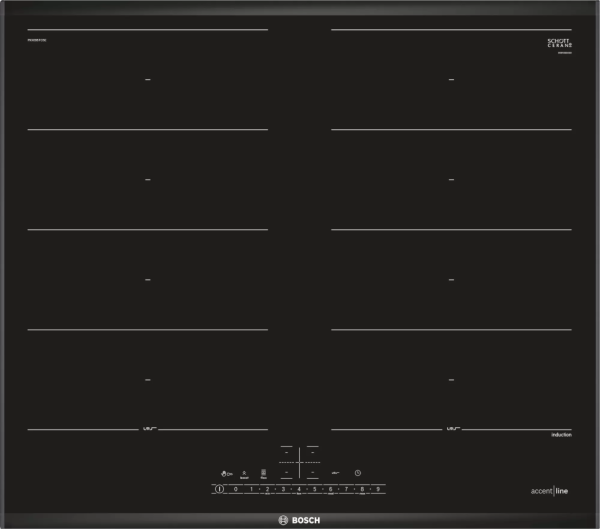Tap the childproof lock hand icon
Screen dimensions: 600x529
(227, 473)
